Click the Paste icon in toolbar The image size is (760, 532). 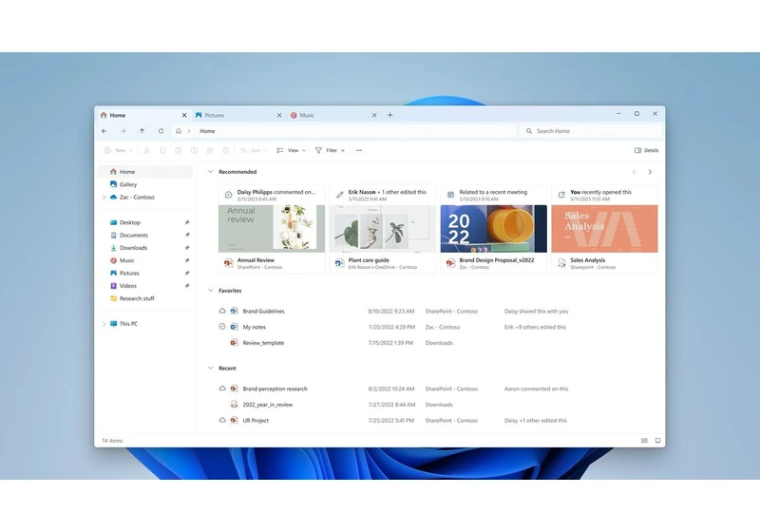click(179, 150)
